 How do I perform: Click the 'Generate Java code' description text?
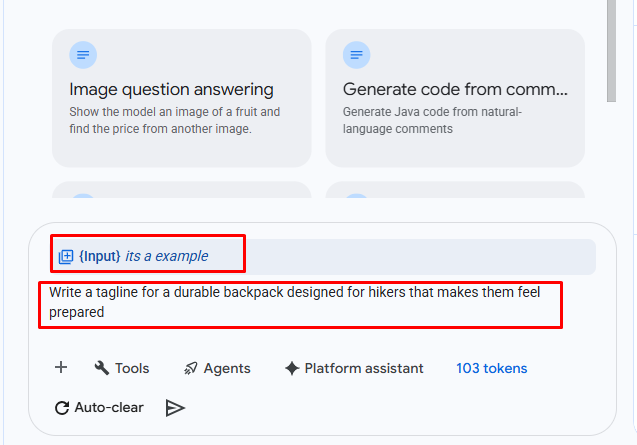tap(432, 120)
